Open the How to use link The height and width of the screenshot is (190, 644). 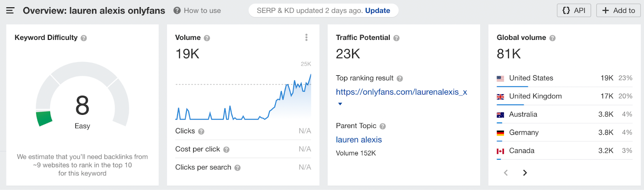pyautogui.click(x=202, y=10)
